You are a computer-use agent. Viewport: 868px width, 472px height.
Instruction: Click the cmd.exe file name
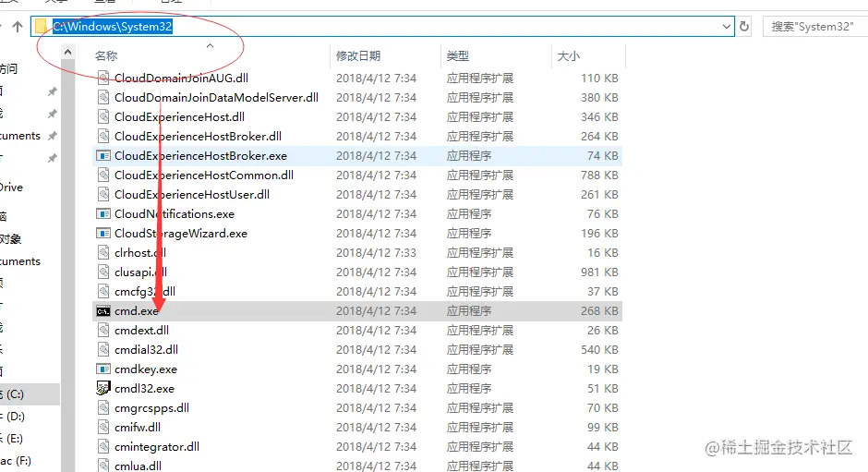click(x=136, y=311)
